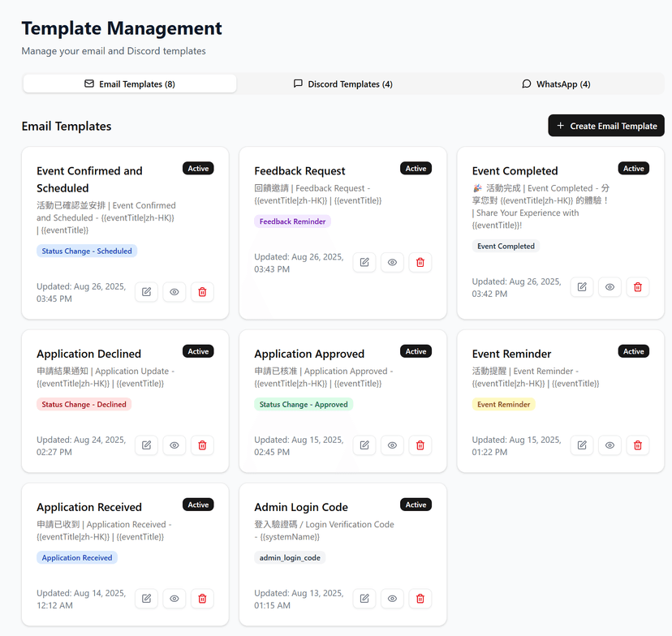
Task: Edit the Event Confirmed and Scheduled template
Action: point(146,291)
